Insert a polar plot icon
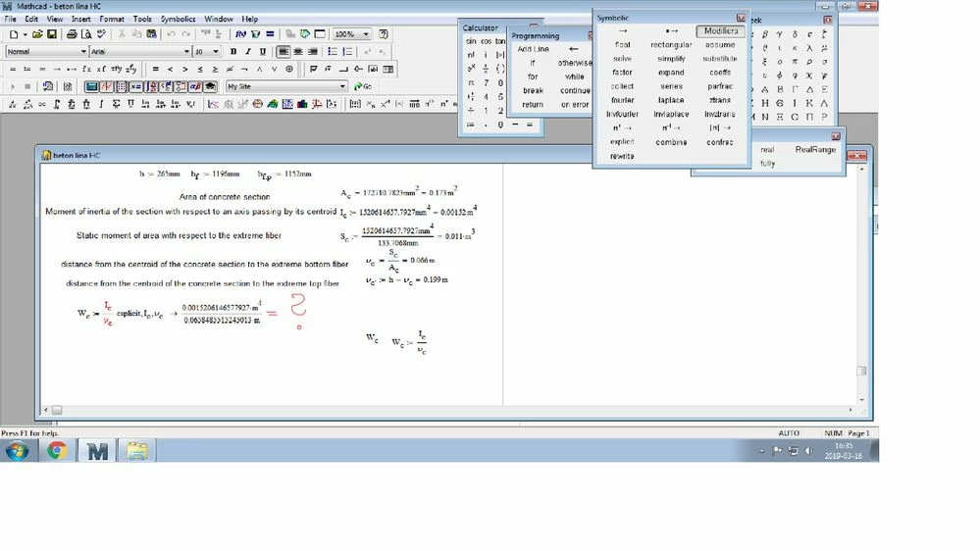 [x=257, y=104]
